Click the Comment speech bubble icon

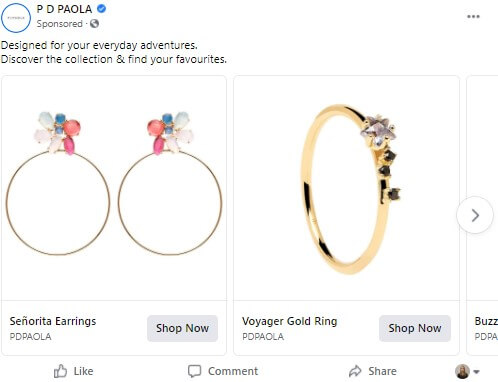pos(194,371)
